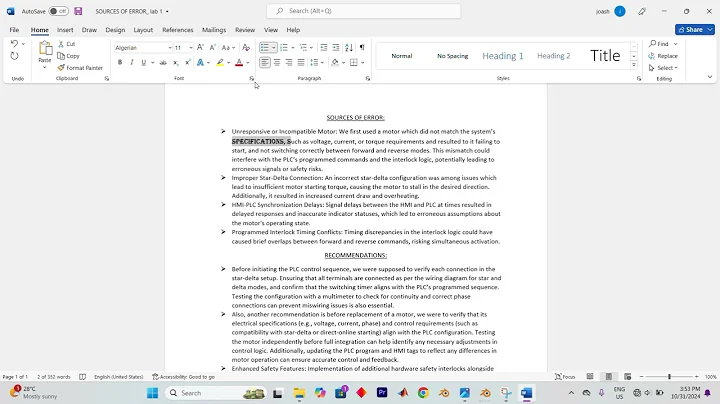Open Select dropdown in Editing group

point(664,68)
